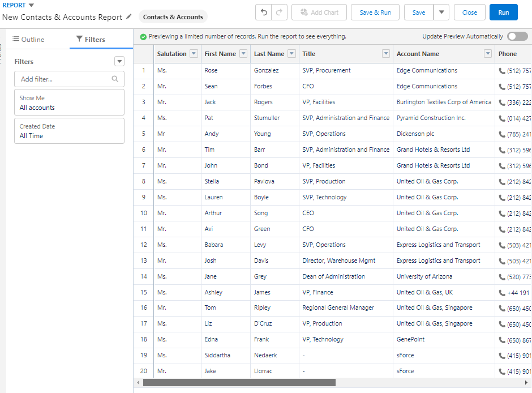Click the scrollbar left arrow
This screenshot has width=532, height=393.
(x=138, y=382)
